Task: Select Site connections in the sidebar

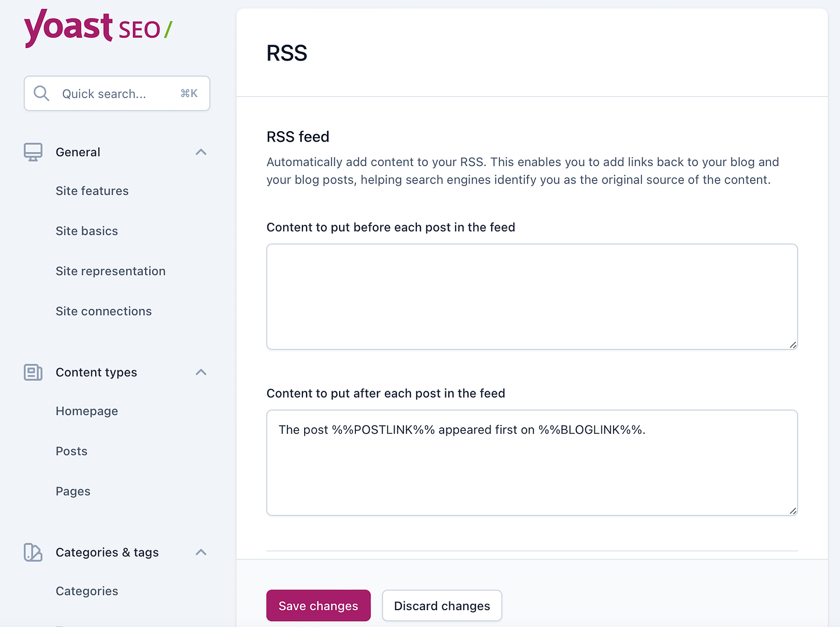Action: coord(103,311)
